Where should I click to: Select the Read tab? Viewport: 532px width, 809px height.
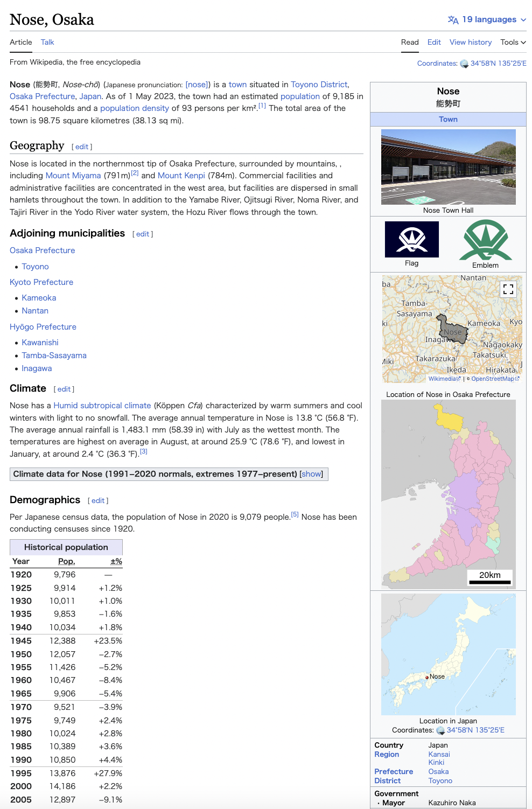coord(410,42)
